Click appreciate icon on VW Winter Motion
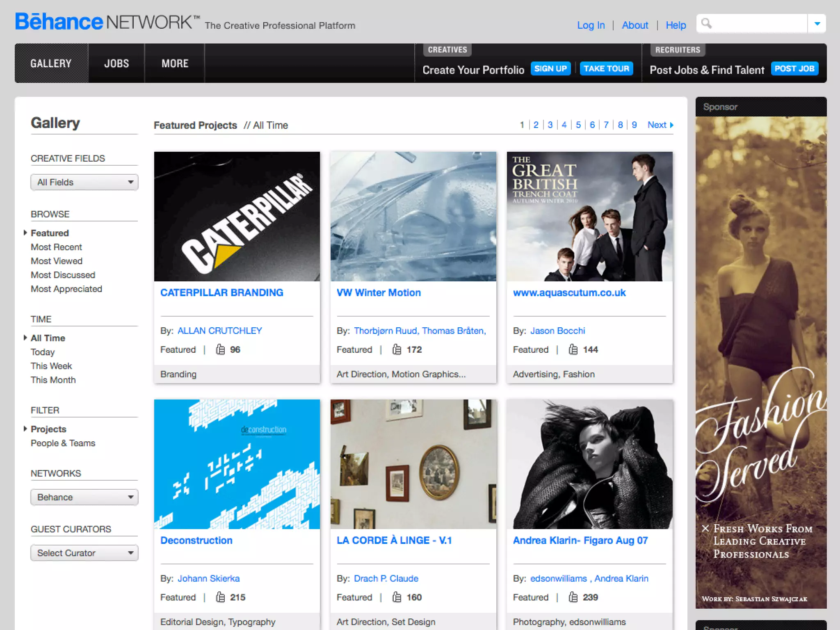This screenshot has height=630, width=840. [x=397, y=349]
